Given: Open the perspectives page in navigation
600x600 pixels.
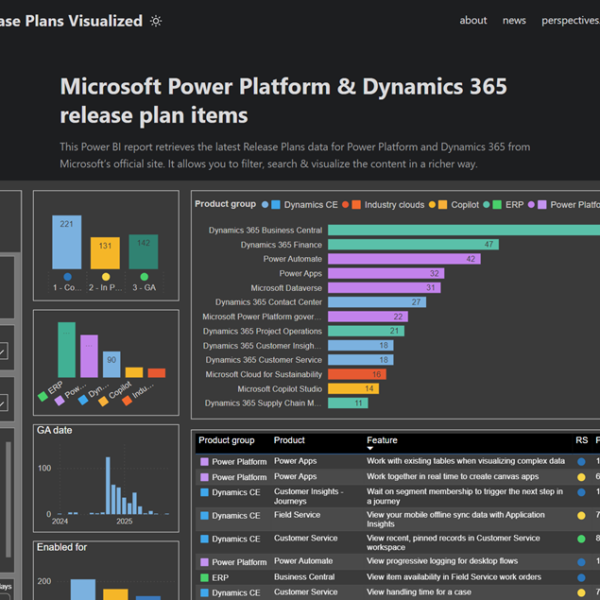Looking at the screenshot, I should point(571,20).
